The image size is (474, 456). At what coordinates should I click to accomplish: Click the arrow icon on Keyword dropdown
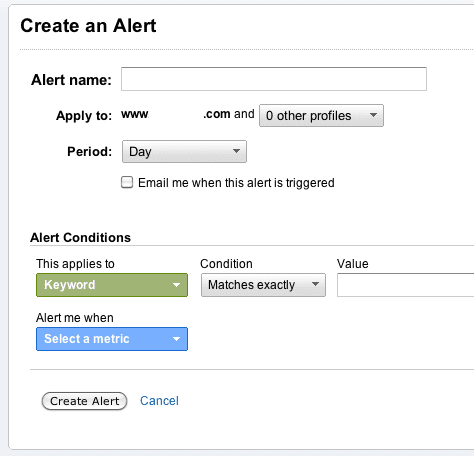[176, 285]
